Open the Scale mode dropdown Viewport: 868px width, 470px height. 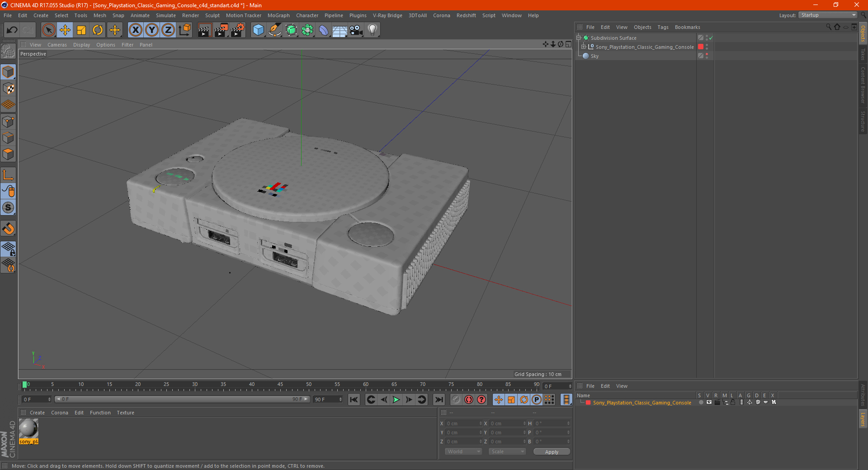pos(507,451)
